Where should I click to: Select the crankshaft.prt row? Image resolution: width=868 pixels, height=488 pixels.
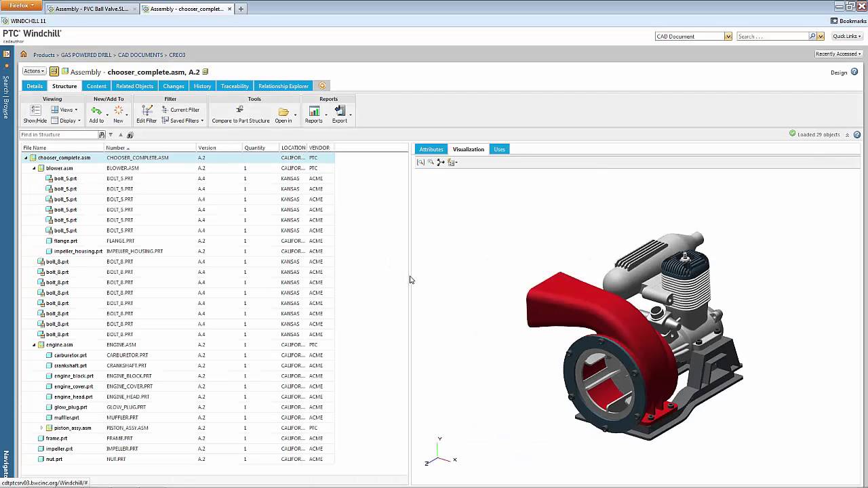(178, 366)
